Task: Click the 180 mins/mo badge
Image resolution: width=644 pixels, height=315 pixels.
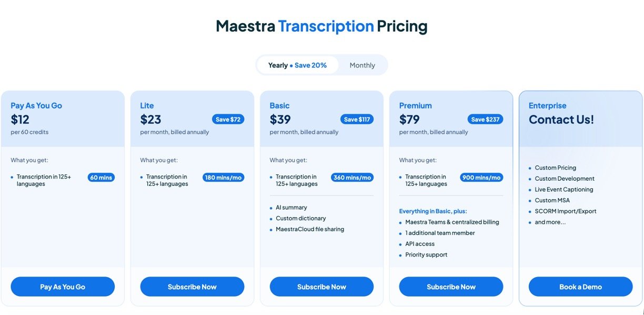Action: (x=223, y=178)
